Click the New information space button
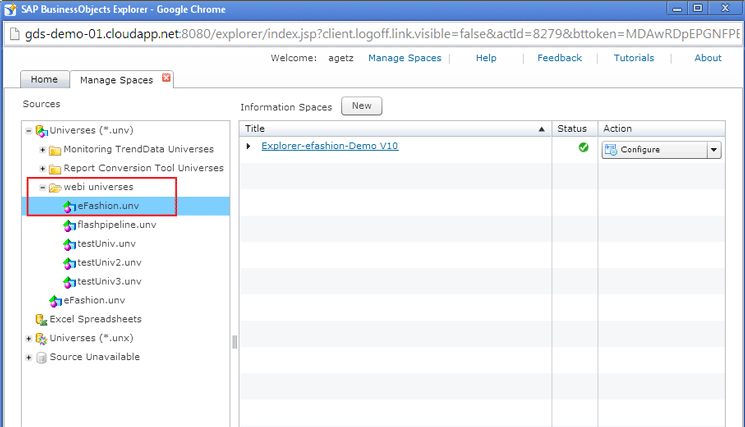 click(362, 106)
